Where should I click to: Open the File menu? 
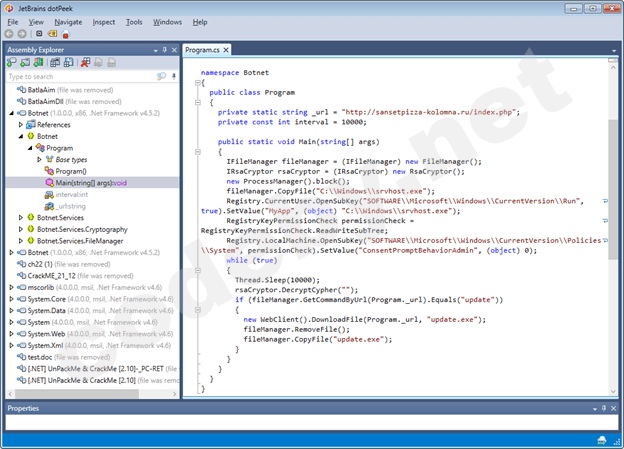tap(13, 22)
